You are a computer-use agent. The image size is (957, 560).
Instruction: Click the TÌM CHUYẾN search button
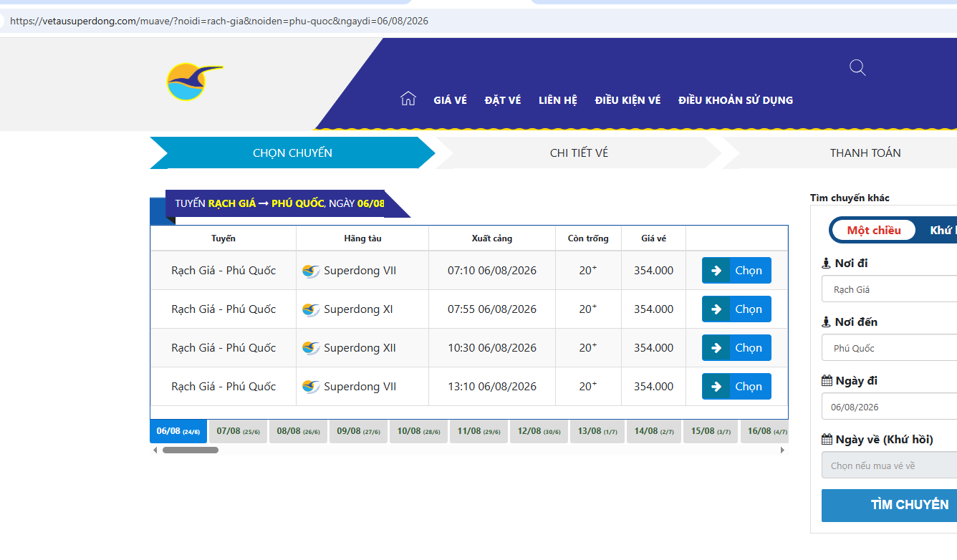[x=889, y=505]
